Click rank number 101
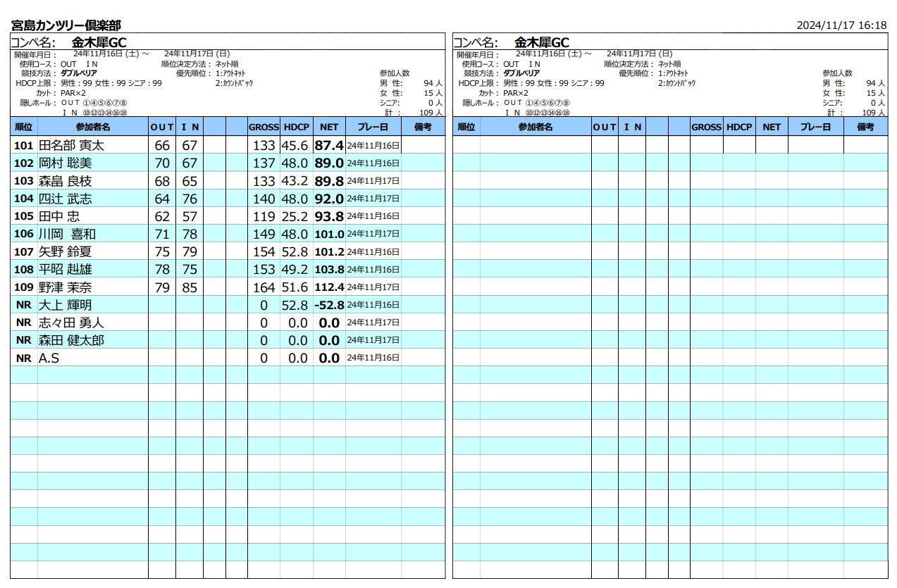Viewport: 897px width, 588px height. [x=24, y=146]
